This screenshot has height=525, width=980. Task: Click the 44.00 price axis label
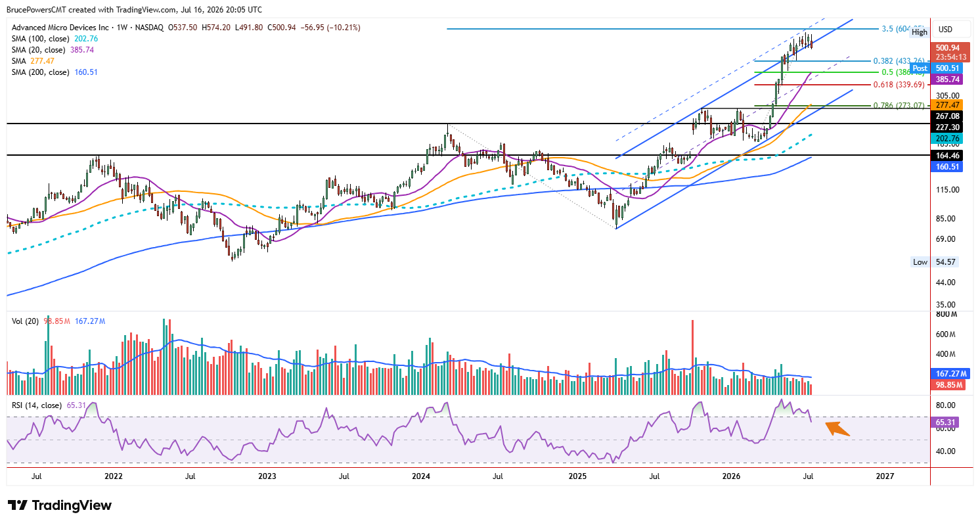point(945,283)
